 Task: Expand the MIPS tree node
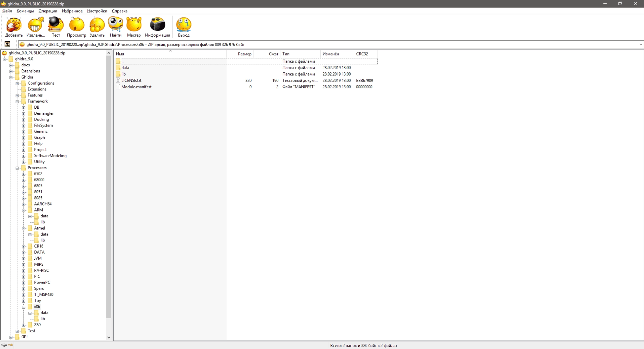(x=24, y=265)
